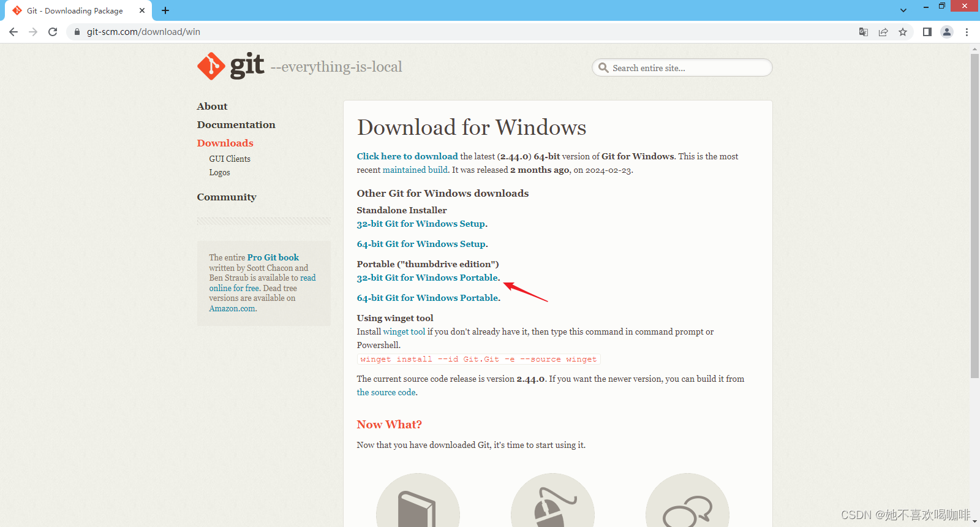Click the chat bubbles icon circle

687,500
